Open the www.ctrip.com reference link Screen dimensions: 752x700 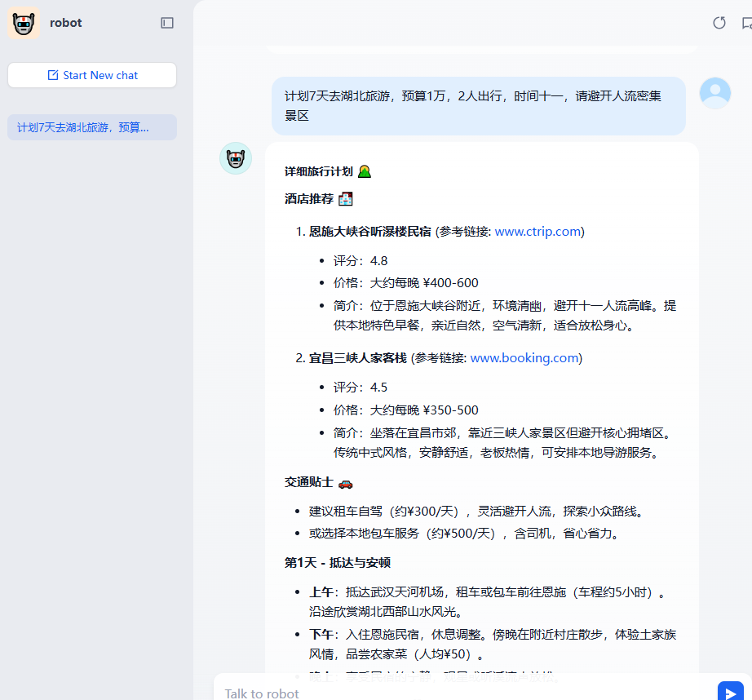(537, 232)
